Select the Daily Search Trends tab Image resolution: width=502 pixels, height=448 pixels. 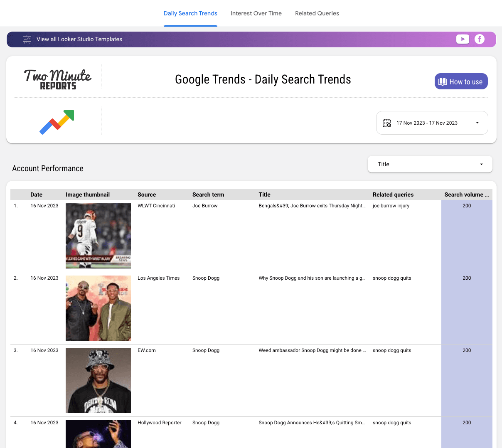point(190,13)
